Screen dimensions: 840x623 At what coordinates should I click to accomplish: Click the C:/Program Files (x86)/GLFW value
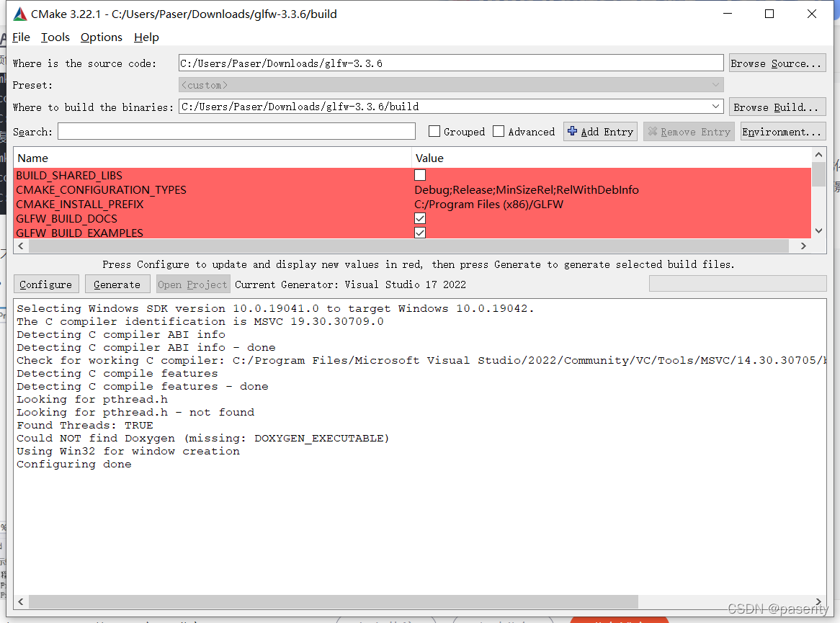tap(488, 205)
